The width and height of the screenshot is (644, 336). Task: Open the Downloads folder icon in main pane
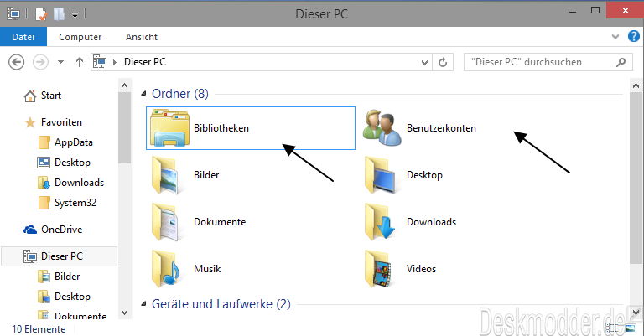click(x=380, y=222)
